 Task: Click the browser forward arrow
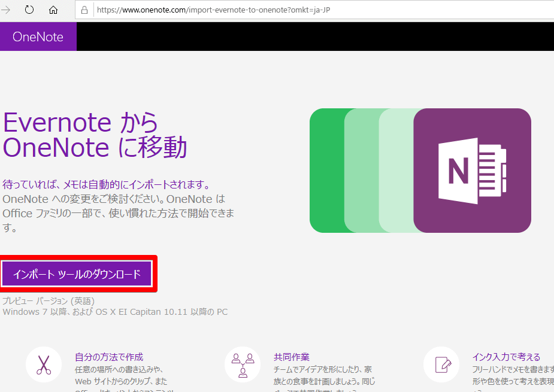[x=5, y=10]
